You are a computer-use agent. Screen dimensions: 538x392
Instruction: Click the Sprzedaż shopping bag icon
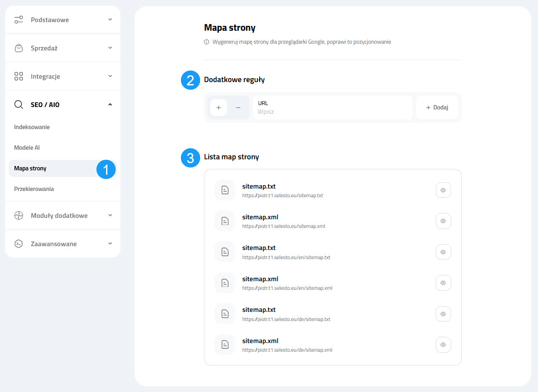coord(19,48)
